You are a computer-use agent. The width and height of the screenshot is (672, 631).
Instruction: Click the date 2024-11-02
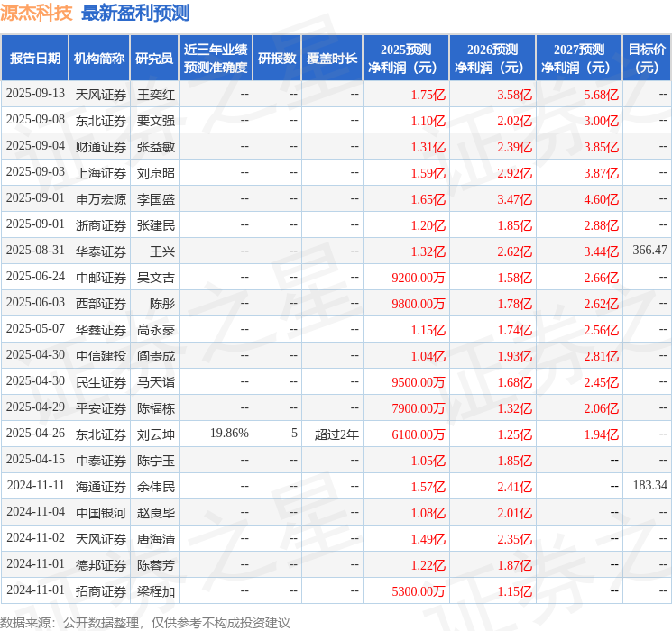point(35,537)
